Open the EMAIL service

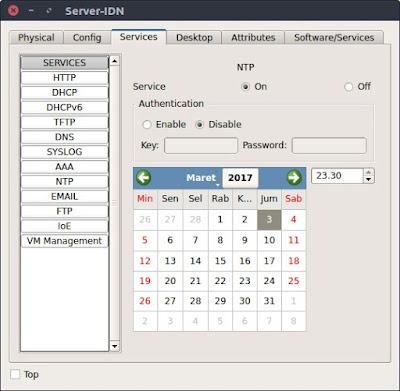click(x=65, y=196)
